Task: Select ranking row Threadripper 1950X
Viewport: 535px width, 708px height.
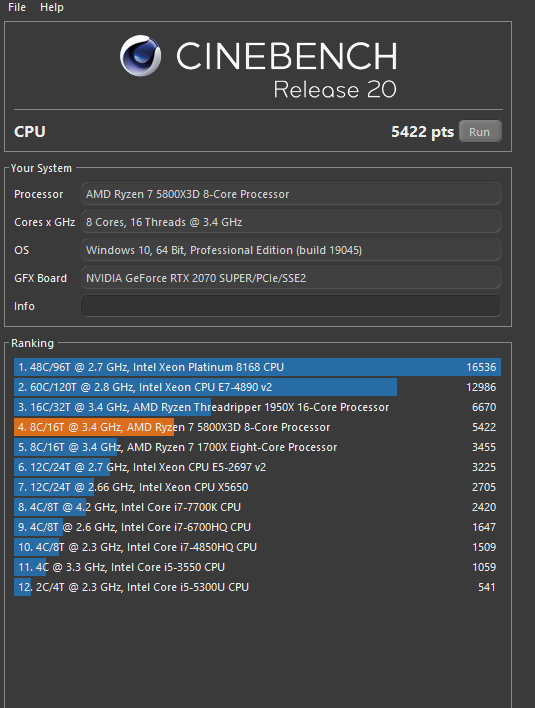Action: (x=257, y=407)
